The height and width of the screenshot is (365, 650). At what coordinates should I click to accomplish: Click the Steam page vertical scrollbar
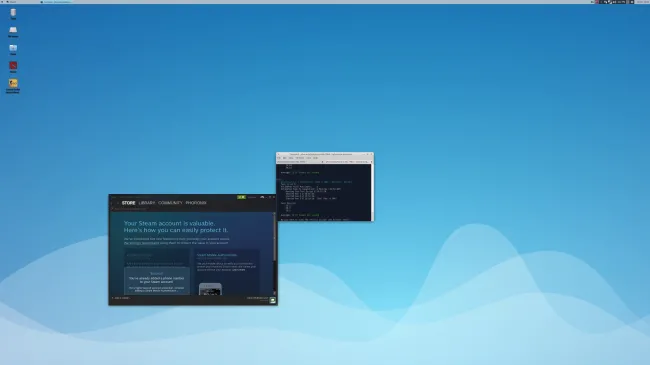click(274, 253)
